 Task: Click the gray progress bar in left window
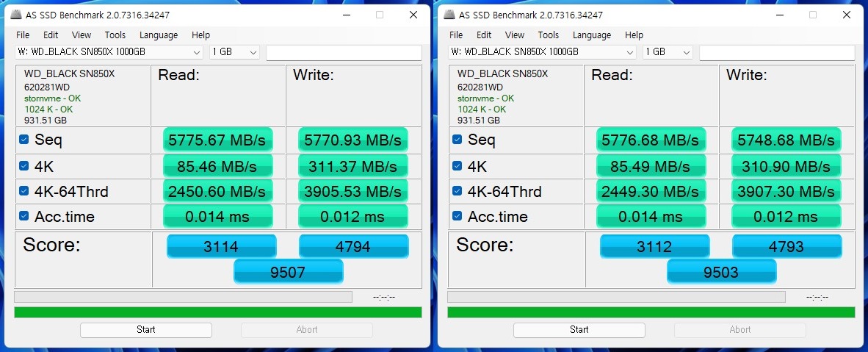point(184,297)
